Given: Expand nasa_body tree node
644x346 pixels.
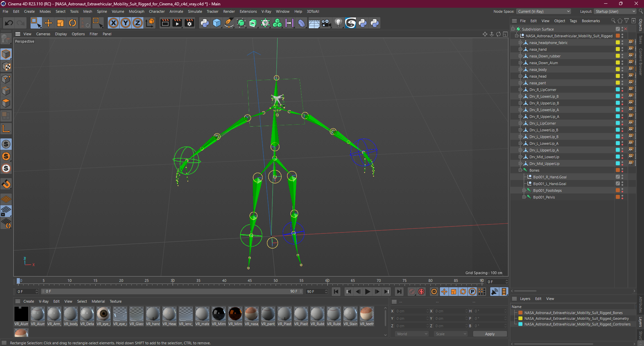Looking at the screenshot, I should click(x=520, y=70).
